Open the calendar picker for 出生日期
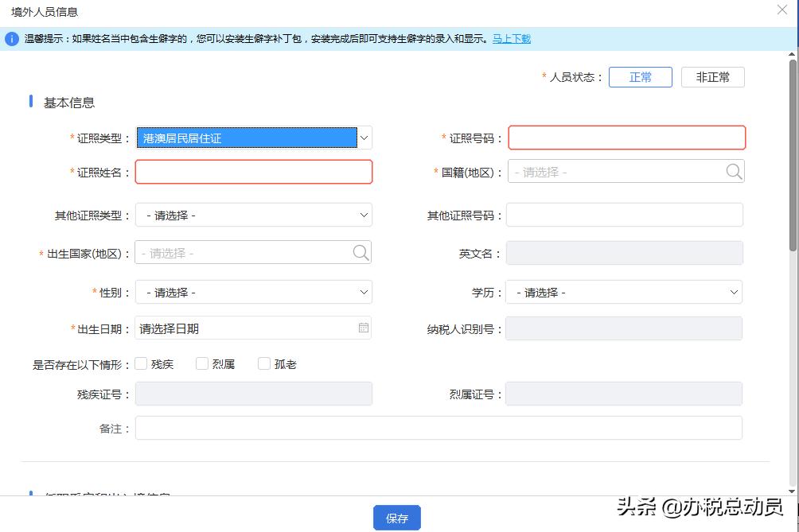This screenshot has width=799, height=532. 362,328
